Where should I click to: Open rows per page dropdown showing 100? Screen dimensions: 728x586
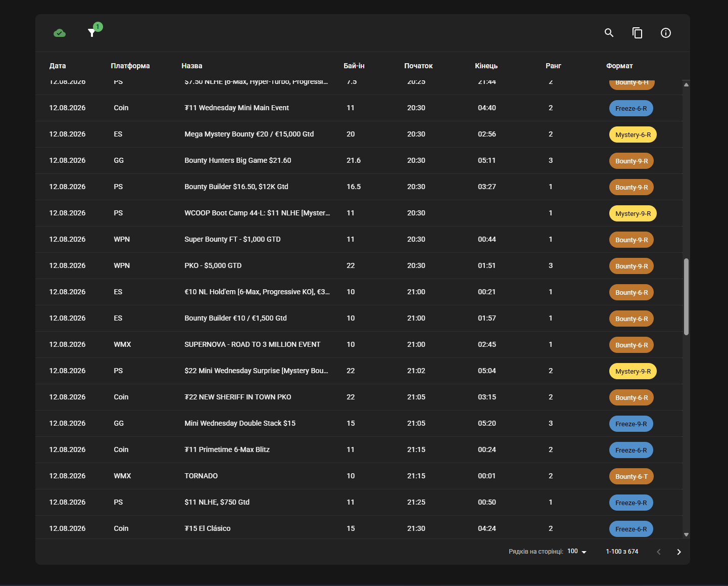(577, 552)
